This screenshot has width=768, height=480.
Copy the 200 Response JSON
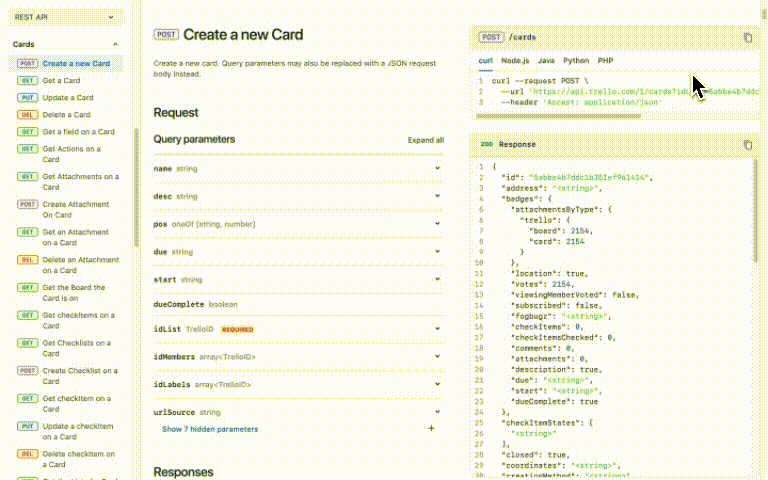pyautogui.click(x=747, y=145)
